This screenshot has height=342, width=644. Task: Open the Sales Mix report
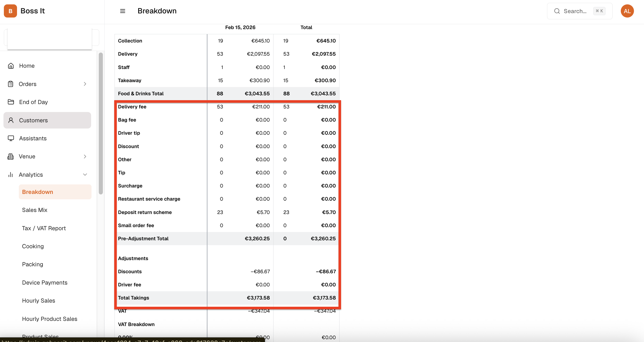point(35,210)
